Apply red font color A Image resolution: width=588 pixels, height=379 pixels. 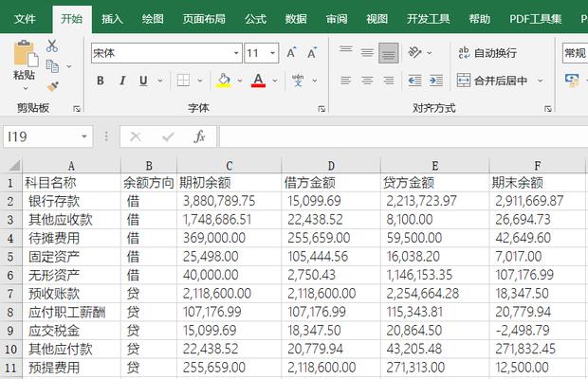[258, 81]
